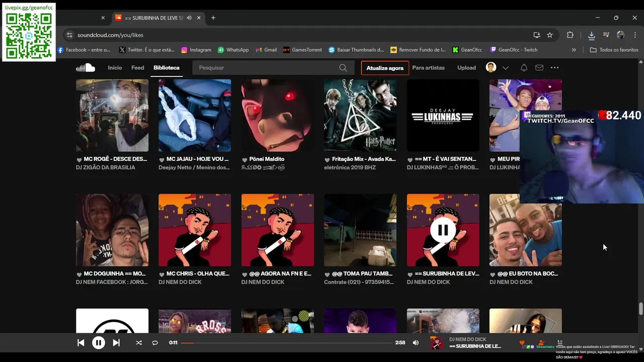Open the GeanOfcc - Twitch bookmark
644x362 pixels.
coord(514,50)
